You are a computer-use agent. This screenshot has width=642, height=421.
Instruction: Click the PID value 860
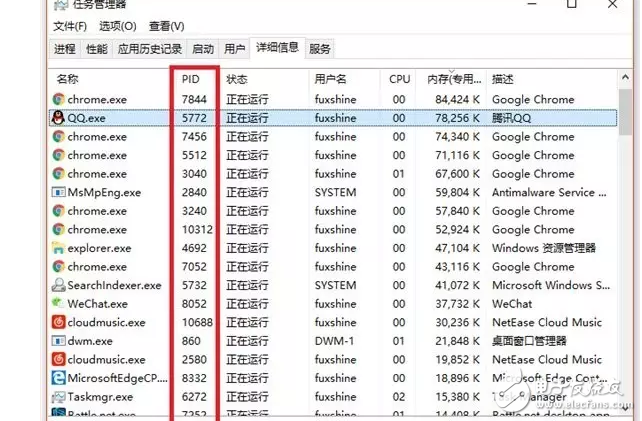[x=191, y=341]
